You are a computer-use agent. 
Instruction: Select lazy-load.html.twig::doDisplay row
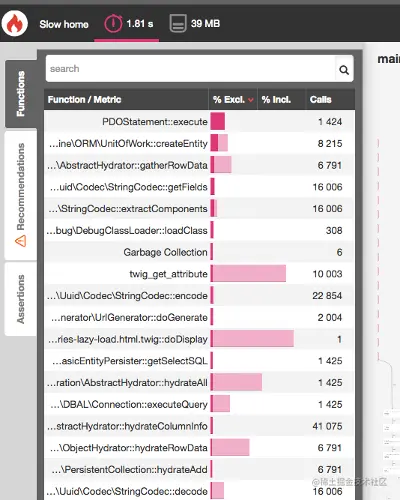click(199, 339)
